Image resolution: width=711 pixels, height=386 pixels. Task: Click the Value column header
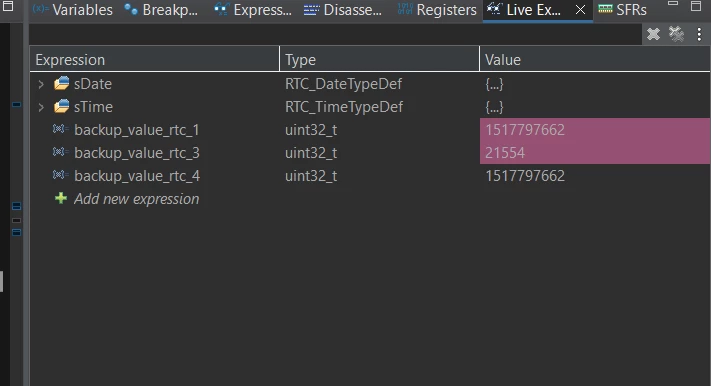click(595, 59)
